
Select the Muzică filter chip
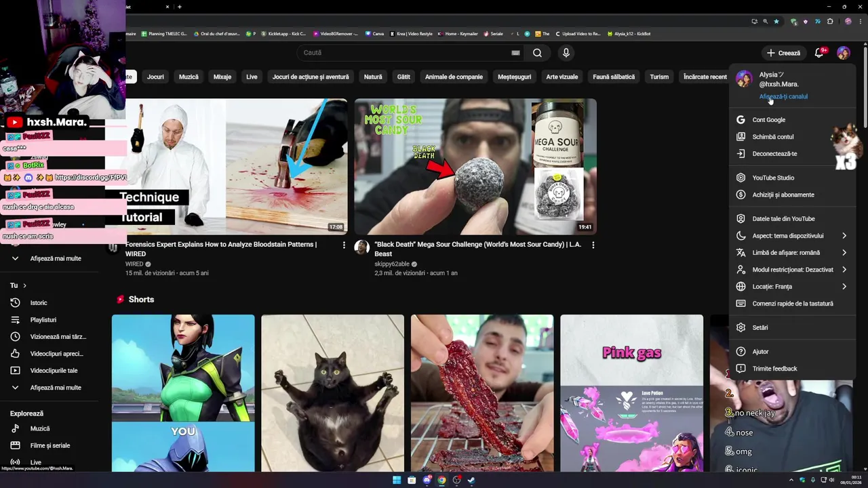pos(189,77)
